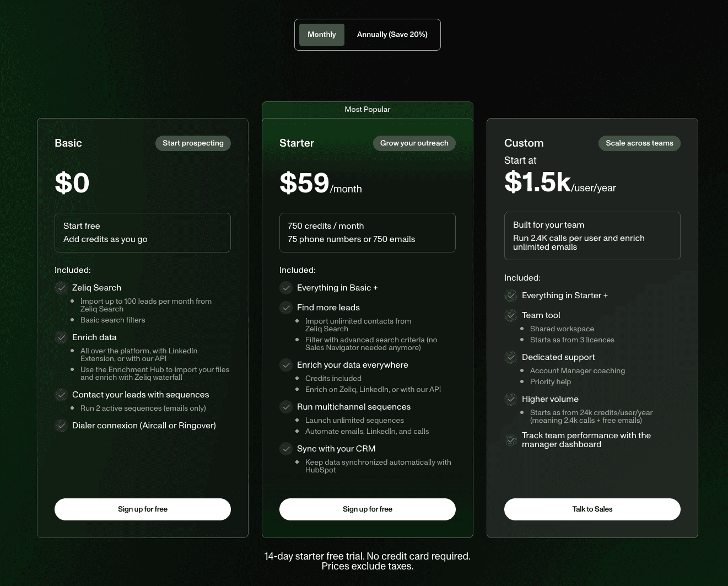Click the Scale across teams badge
The image size is (728, 586).
639,143
